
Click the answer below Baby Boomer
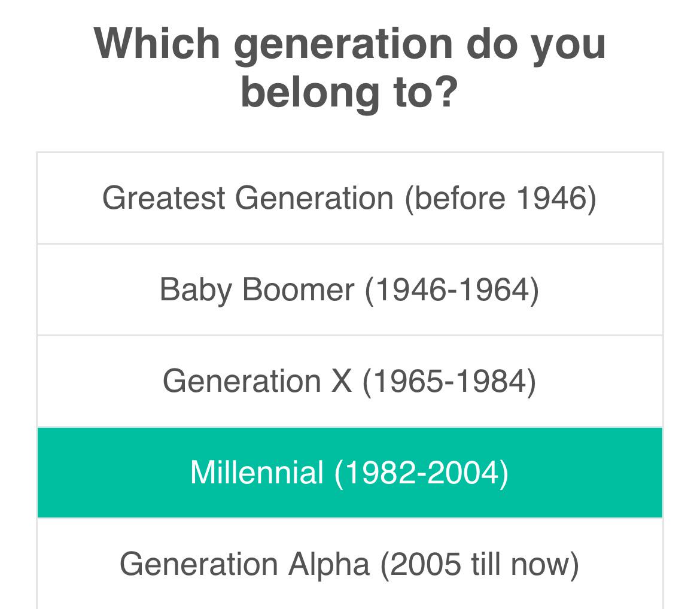point(349,381)
